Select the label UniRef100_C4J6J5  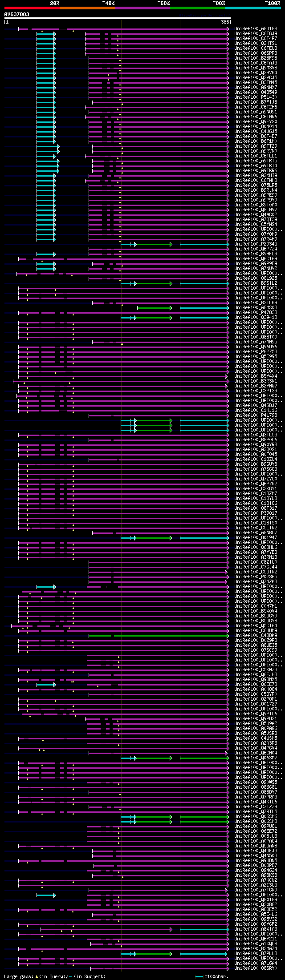[x=256, y=131]
